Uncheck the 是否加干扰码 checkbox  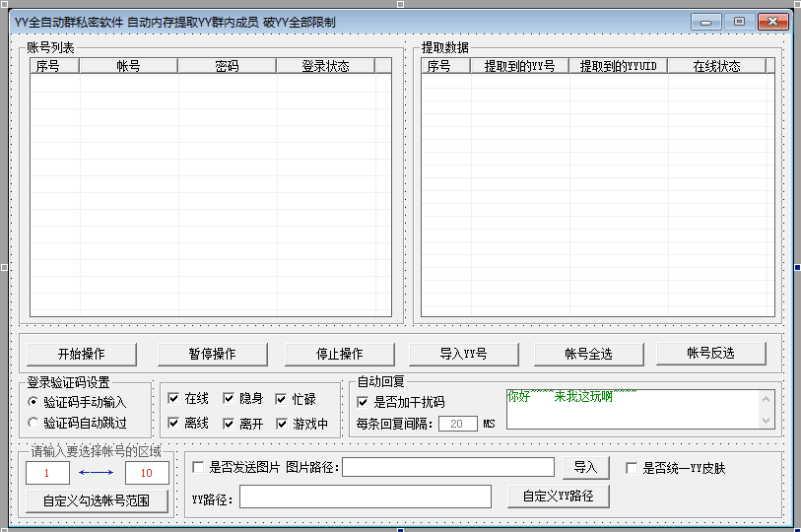[x=363, y=402]
